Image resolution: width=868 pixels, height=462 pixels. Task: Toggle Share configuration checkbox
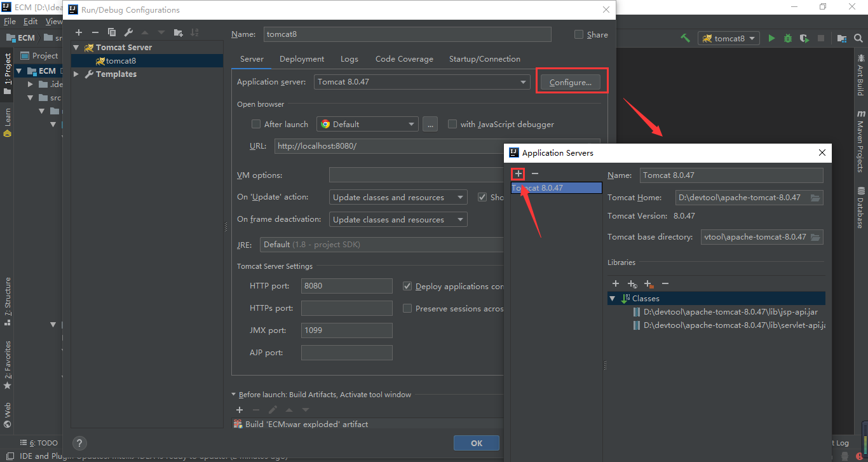(x=579, y=34)
